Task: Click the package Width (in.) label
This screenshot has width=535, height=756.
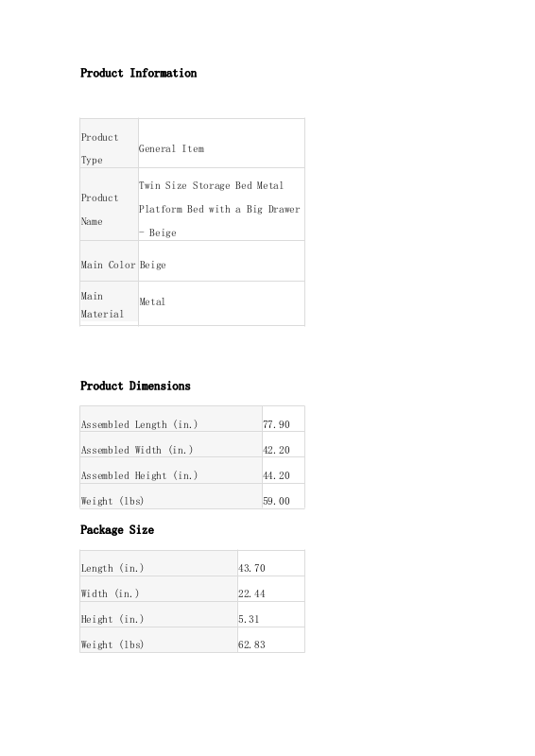Action: click(x=110, y=594)
